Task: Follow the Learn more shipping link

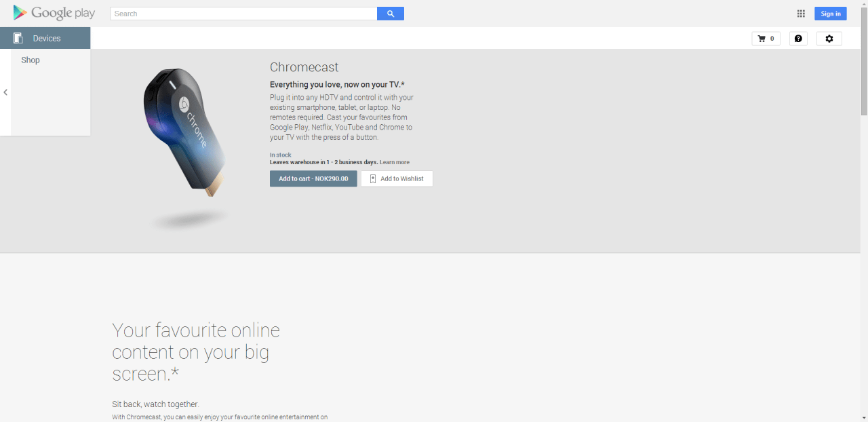Action: click(x=395, y=162)
